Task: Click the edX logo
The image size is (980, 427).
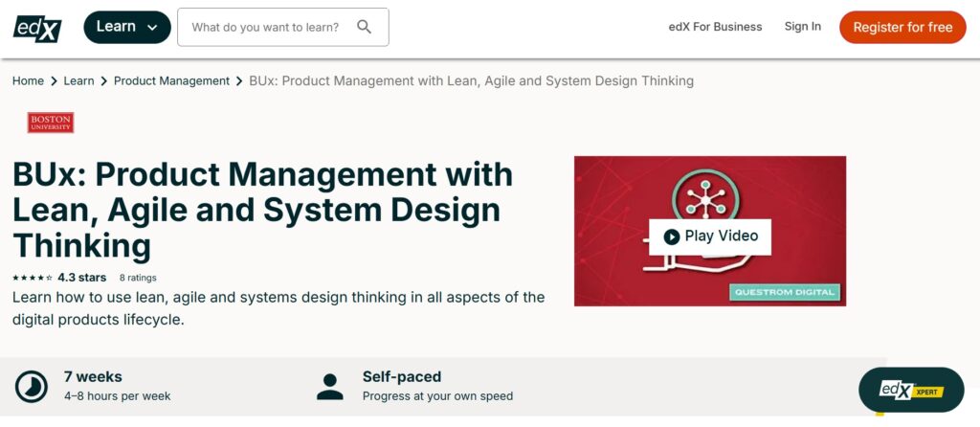Action: [x=37, y=28]
